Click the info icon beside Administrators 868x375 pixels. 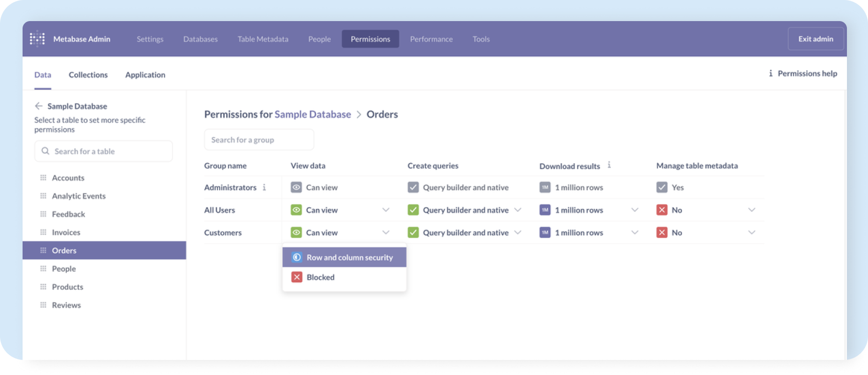(x=264, y=187)
